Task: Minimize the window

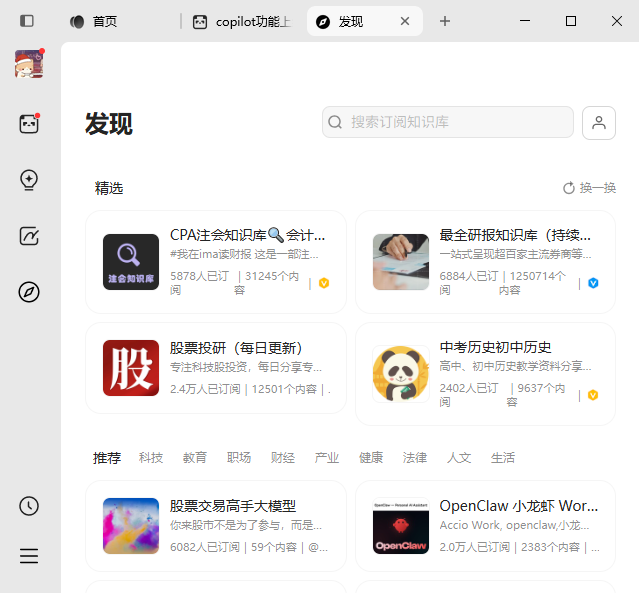Action: pyautogui.click(x=525, y=21)
